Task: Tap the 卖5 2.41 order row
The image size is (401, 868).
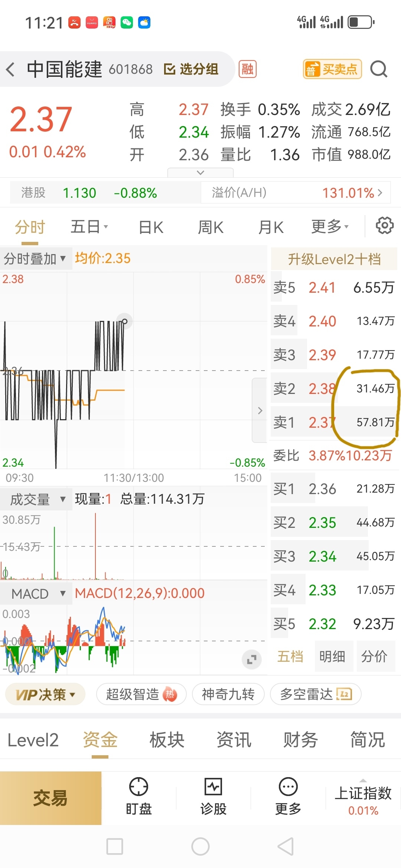Action: coord(334,287)
